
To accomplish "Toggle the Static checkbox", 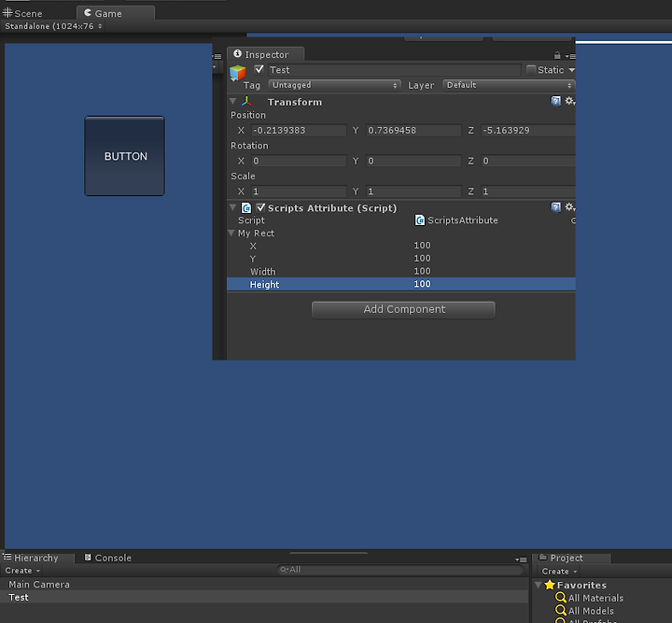I will (x=531, y=70).
